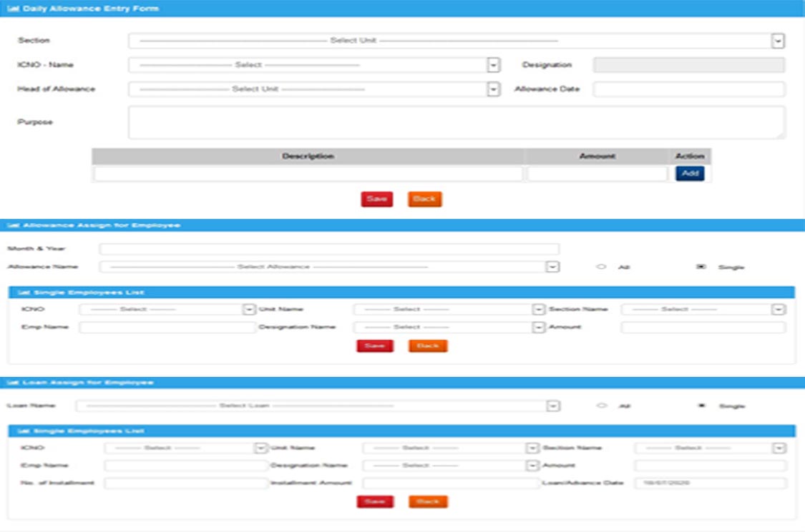Screen dimensions: 805x532
Task: Click the Month & Year input field
Action: coord(329,249)
